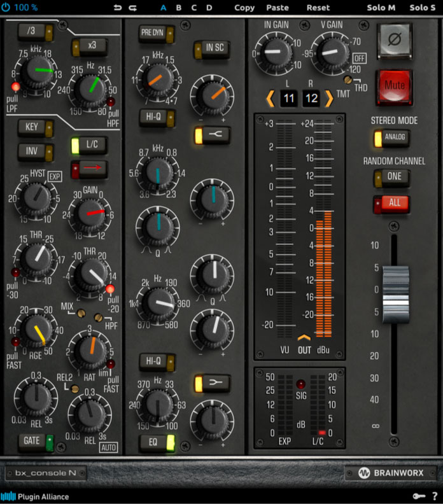Toggle the INV switch
Screen dimensions: 443x504
point(36,151)
